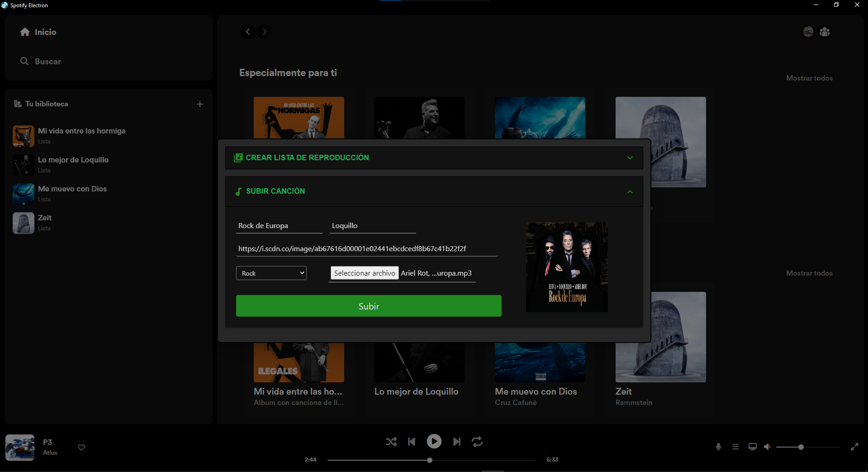
Task: Click the Cruz Cafuné artist subtitle
Action: coord(516,403)
